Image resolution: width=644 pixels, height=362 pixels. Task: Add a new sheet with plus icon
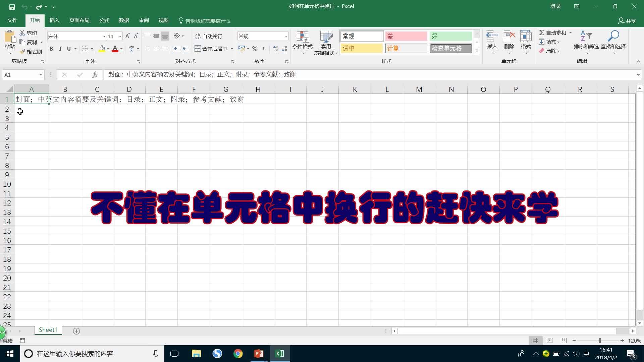(76, 331)
